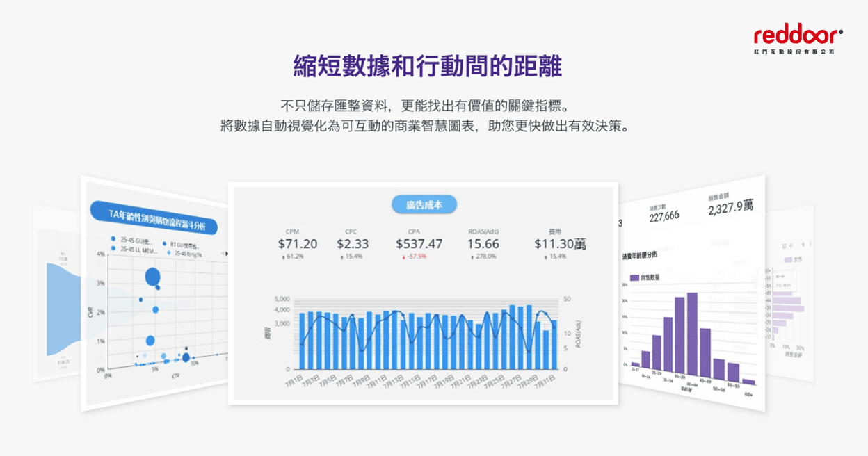868x456 pixels.
Task: Click the purple 銷售數量 legend swatch
Action: point(634,277)
